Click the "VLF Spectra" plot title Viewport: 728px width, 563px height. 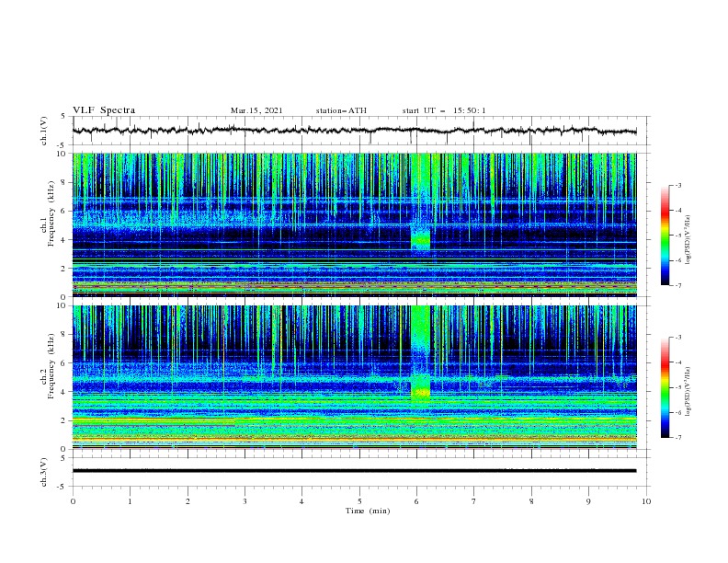click(104, 110)
